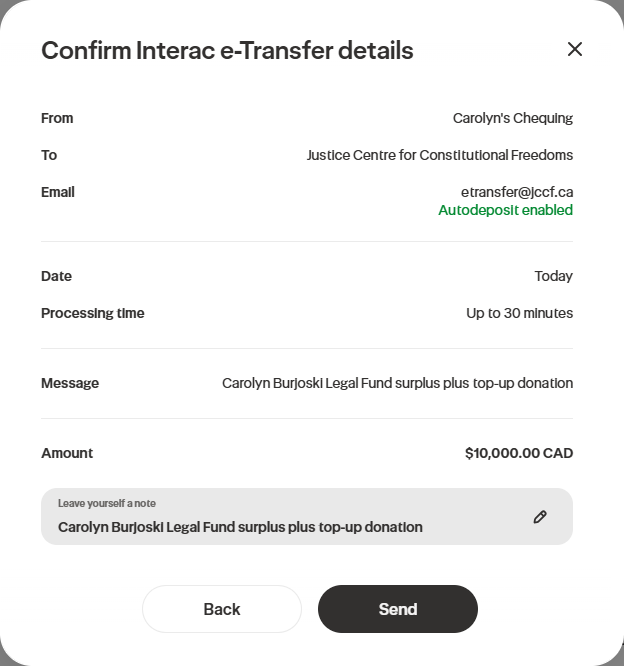Screen dimensions: 624x666
Task: Click the Date row label
Action: point(56,276)
